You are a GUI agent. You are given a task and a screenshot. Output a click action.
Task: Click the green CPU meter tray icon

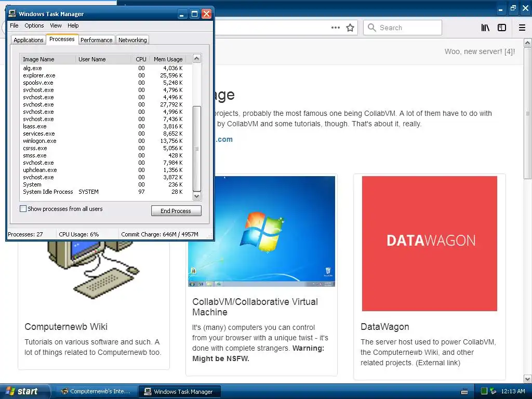point(484,391)
